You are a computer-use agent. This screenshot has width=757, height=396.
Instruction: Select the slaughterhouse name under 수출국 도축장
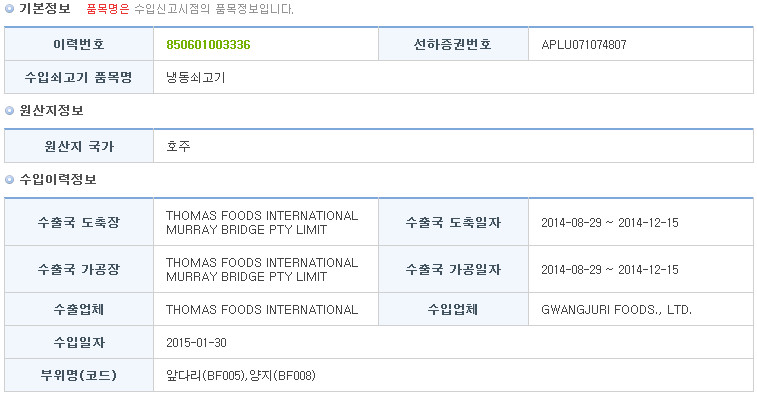tap(262, 223)
